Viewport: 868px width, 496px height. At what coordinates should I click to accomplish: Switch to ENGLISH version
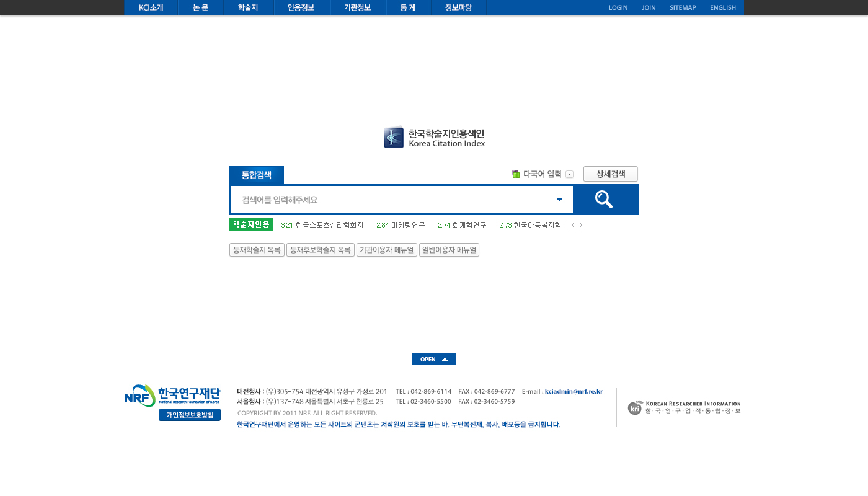pyautogui.click(x=723, y=8)
